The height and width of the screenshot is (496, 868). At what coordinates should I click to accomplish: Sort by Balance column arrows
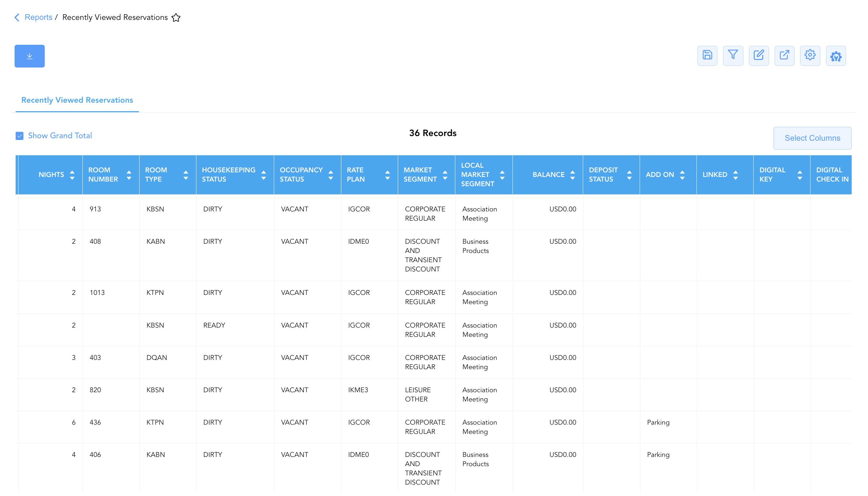(x=573, y=175)
